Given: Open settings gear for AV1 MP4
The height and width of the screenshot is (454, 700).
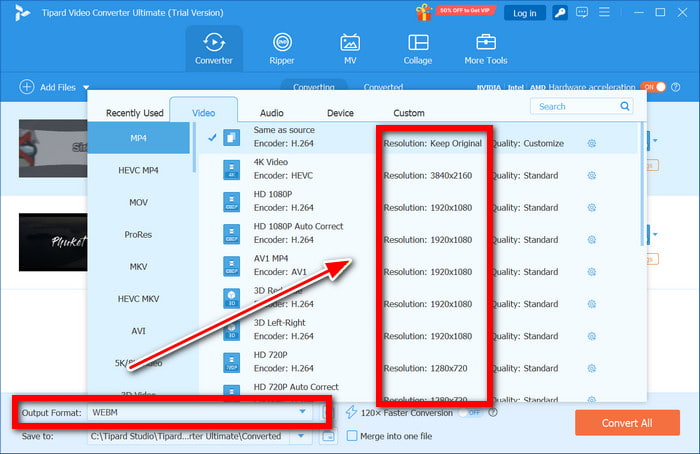Looking at the screenshot, I should coord(592,272).
